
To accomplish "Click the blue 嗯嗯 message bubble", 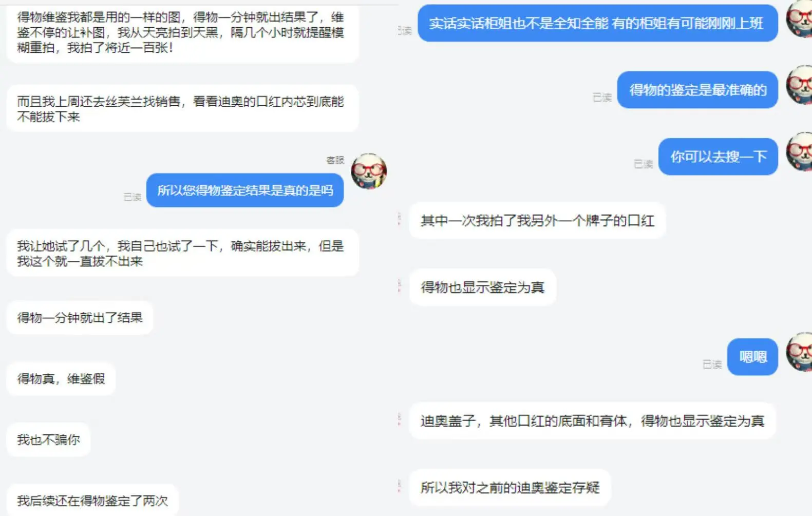I will coord(753,357).
